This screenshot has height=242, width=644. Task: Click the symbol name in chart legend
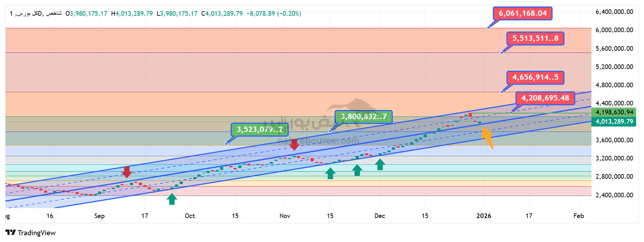coord(36,14)
